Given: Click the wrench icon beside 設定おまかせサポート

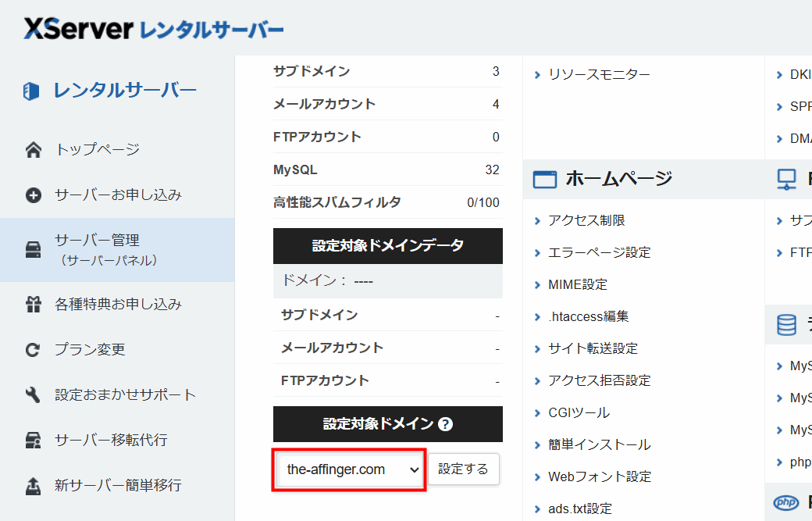Looking at the screenshot, I should (33, 394).
